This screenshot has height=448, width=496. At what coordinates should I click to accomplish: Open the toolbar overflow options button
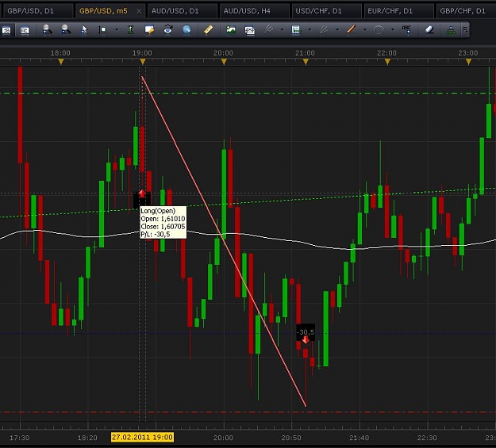(465, 29)
